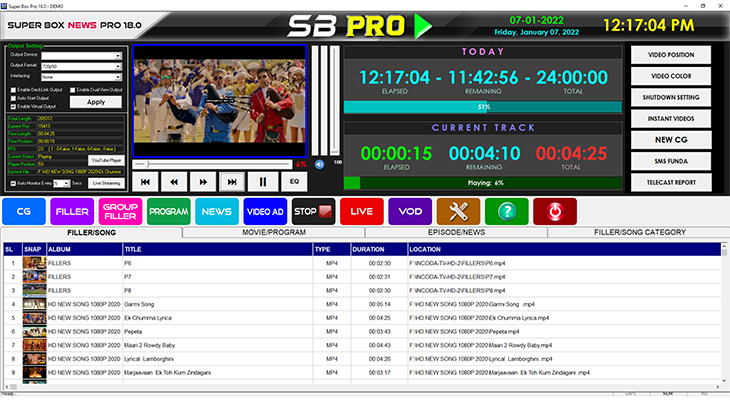The width and height of the screenshot is (730, 400).
Task: Open the TELECAST REPORT
Action: 671,183
